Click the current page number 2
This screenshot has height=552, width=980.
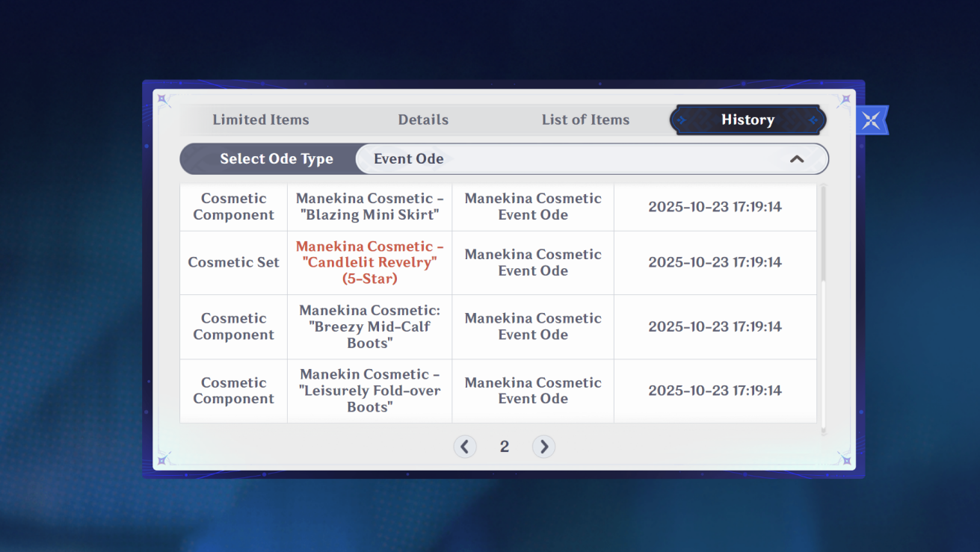(505, 447)
